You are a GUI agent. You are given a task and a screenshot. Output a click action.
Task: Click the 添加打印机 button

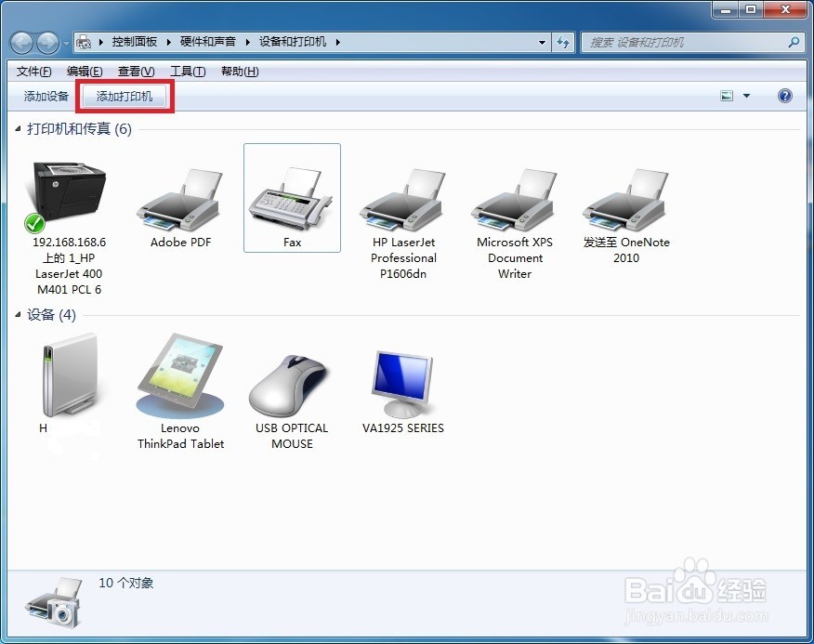(x=125, y=96)
